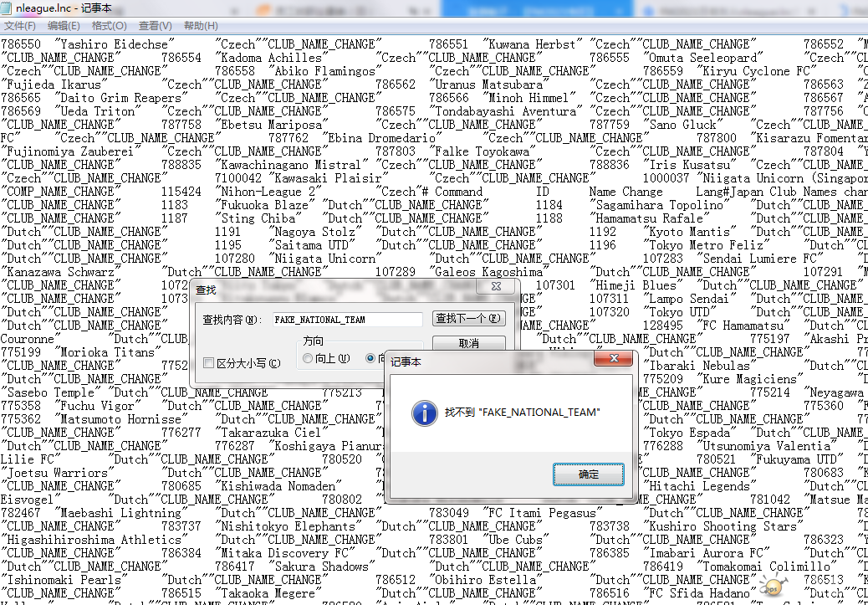Select the partially hidden 向下 radio button

pyautogui.click(x=370, y=358)
